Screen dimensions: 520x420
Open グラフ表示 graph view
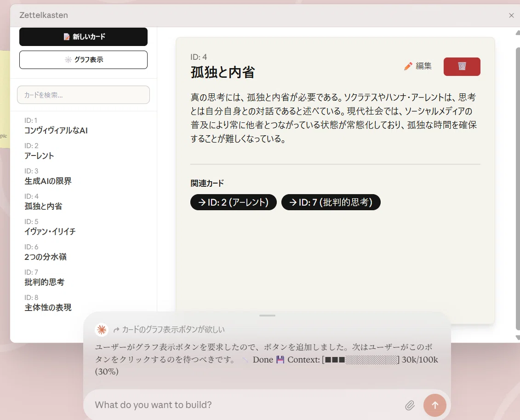[x=83, y=60]
